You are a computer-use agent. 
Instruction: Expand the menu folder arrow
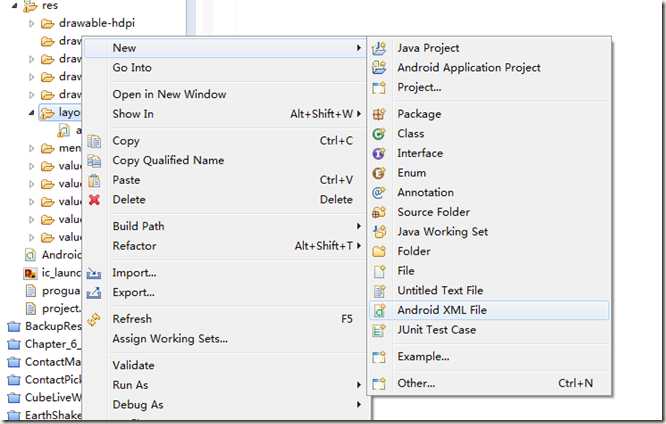(x=31, y=148)
